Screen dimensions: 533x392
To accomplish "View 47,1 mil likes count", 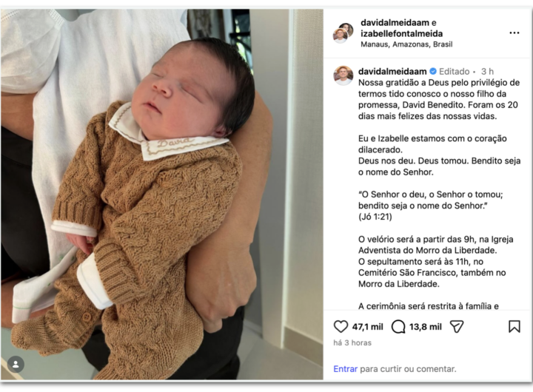I will point(367,327).
